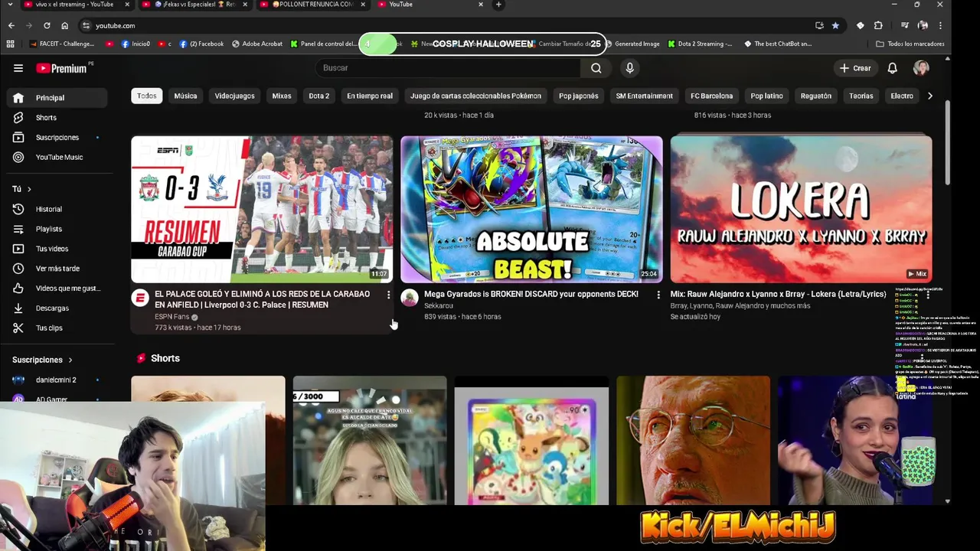Open options for the Mega Gyarados video
This screenshot has width=980, height=551.
point(658,295)
